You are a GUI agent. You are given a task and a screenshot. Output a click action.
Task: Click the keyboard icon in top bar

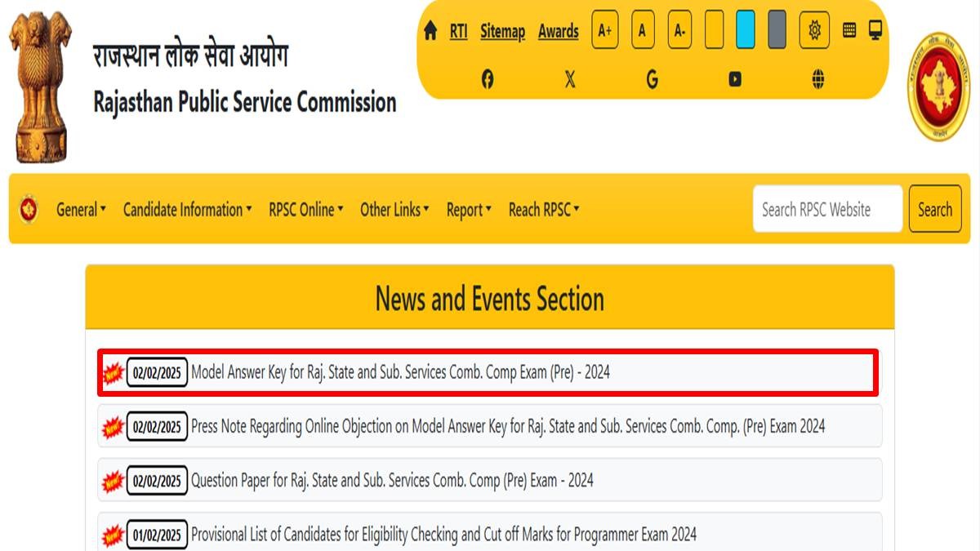pyautogui.click(x=849, y=30)
